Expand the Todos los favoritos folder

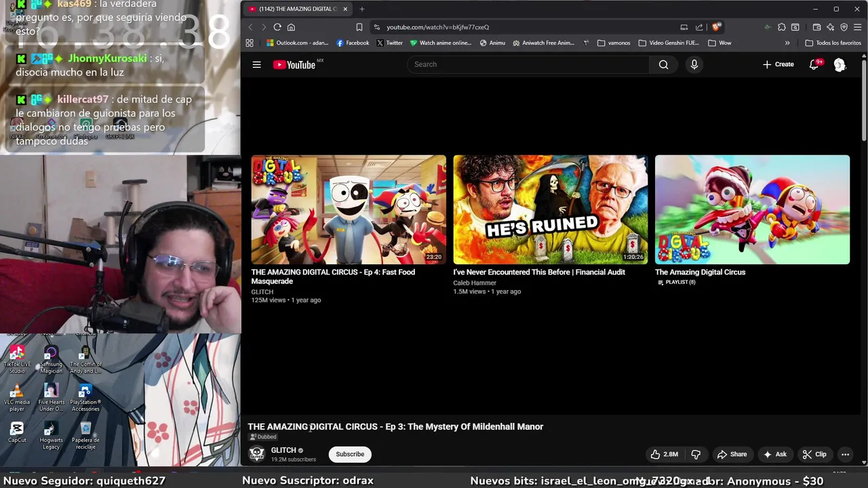coord(833,43)
